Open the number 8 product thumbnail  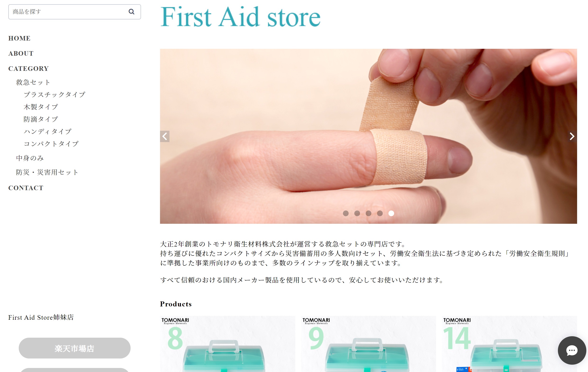click(x=228, y=344)
